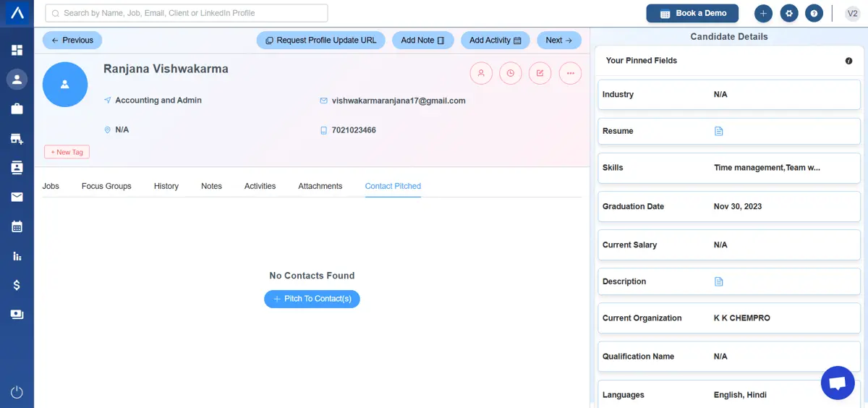
Task: Open the bottom cash icon in sidebar
Action: 17,315
